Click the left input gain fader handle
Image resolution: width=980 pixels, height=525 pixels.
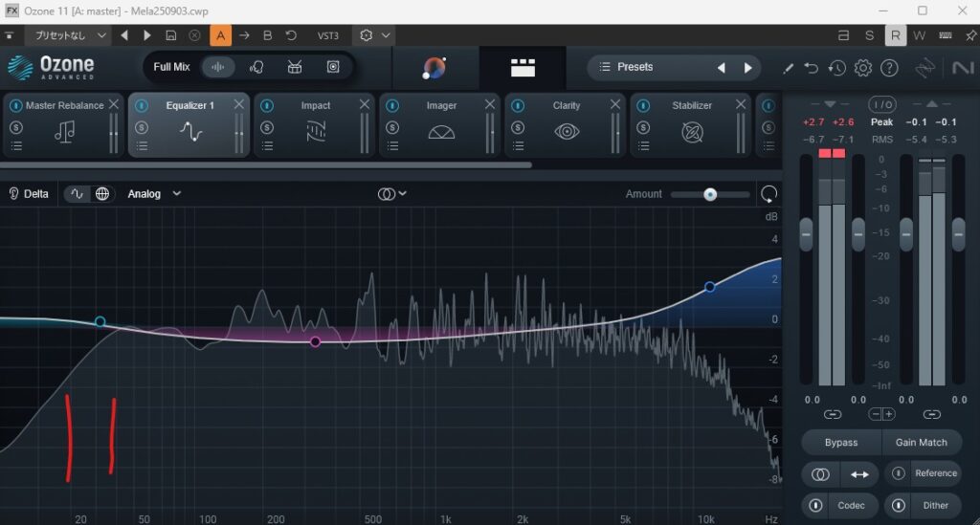click(x=806, y=234)
